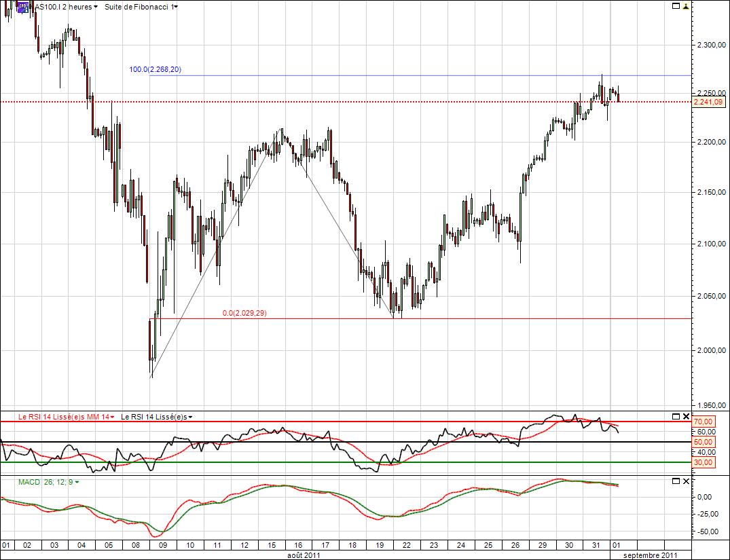Close the RSI indicator panel
The image size is (730, 560).
[686, 416]
